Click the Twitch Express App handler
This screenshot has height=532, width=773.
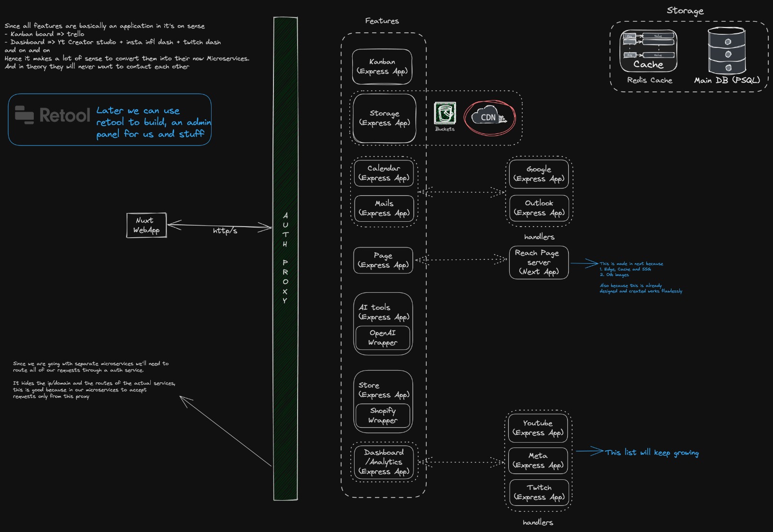coord(539,492)
